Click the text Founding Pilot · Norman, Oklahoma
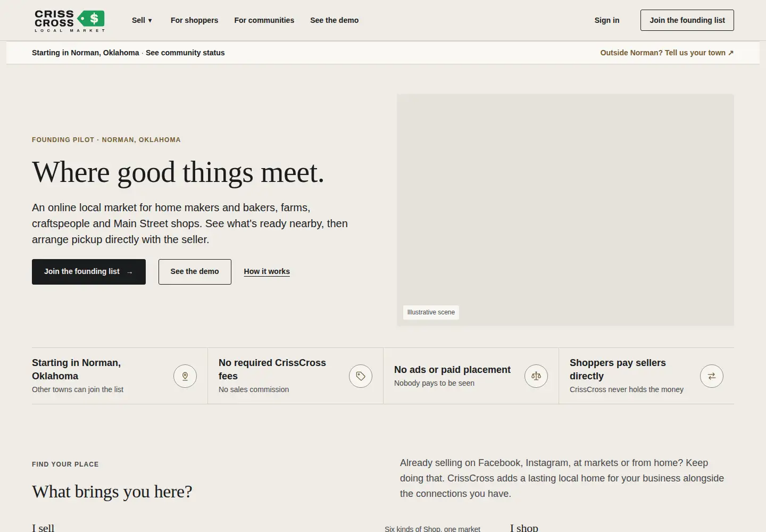This screenshot has width=766, height=532. point(106,140)
